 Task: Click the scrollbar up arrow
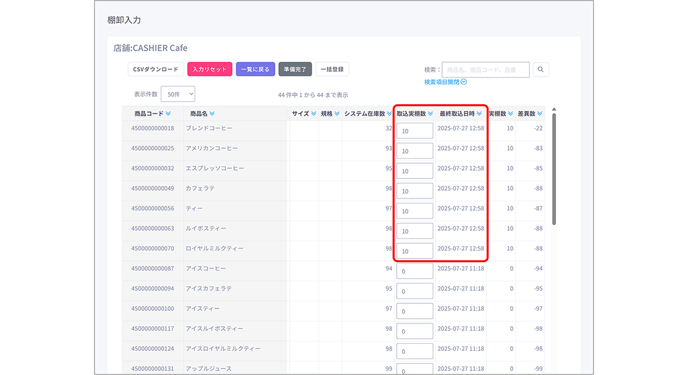(554, 109)
